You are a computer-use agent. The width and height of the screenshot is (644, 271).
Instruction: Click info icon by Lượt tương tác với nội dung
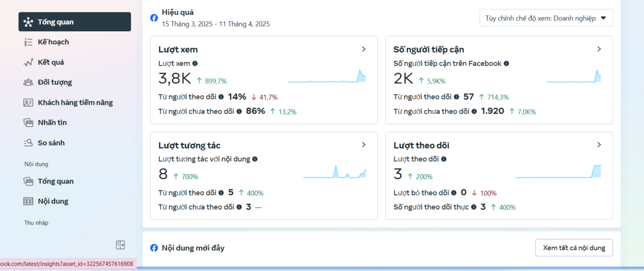(255, 159)
